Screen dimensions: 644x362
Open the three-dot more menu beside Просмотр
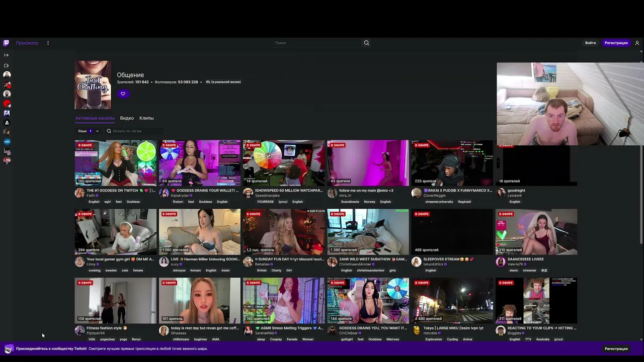point(48,43)
